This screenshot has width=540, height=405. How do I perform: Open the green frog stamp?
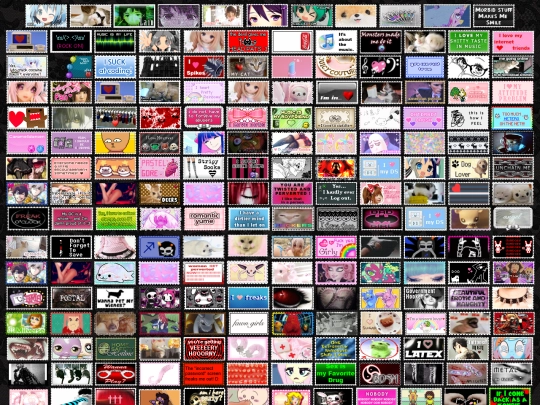pos(381,349)
